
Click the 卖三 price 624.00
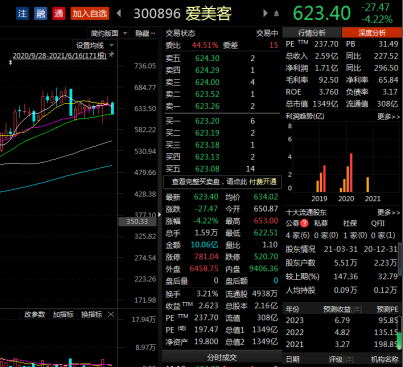207,82
